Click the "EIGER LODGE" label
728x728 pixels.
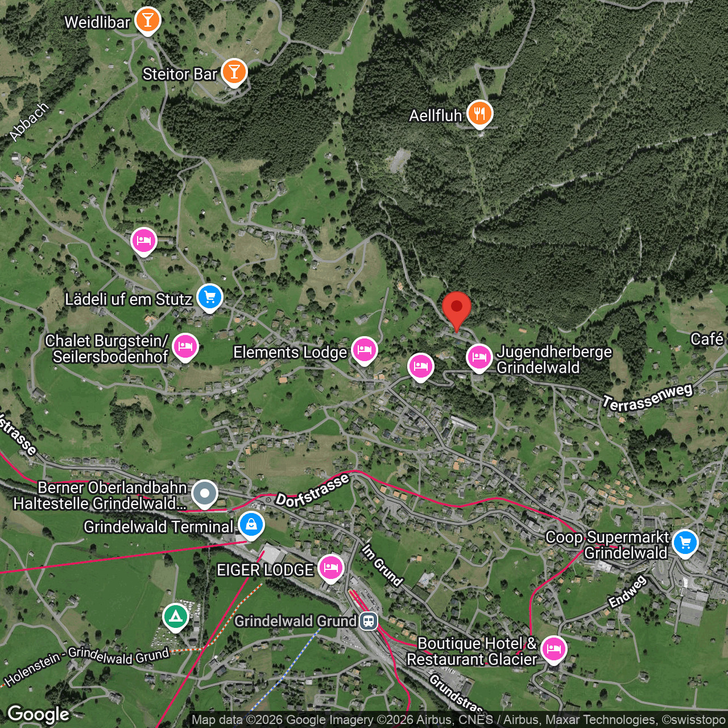pos(265,570)
